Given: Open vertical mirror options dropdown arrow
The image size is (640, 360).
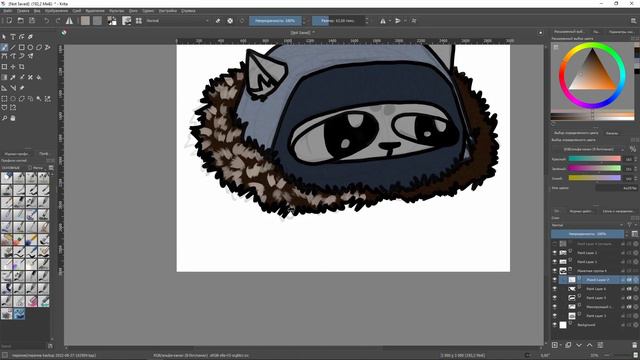Looking at the screenshot, I should [x=405, y=20].
